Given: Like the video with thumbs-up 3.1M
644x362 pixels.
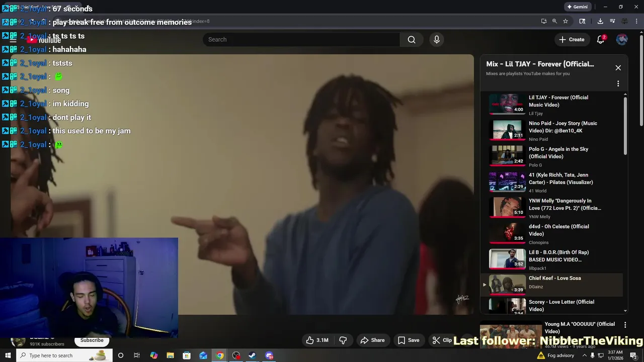Looking at the screenshot, I should pos(316,340).
